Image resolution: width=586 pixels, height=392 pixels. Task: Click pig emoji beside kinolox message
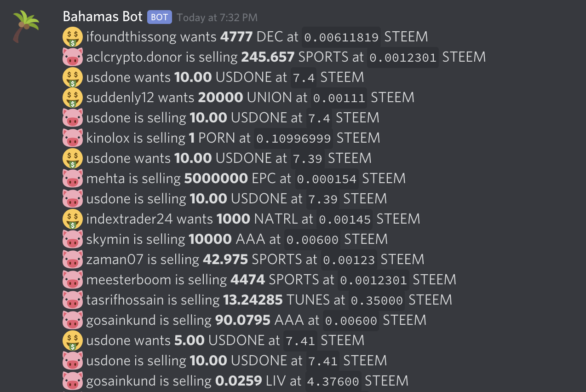(x=72, y=138)
